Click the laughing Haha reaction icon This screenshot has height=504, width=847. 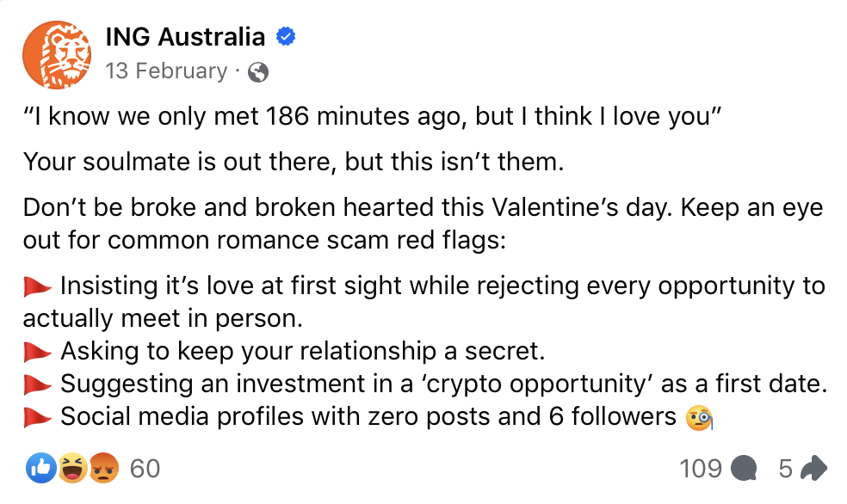tap(72, 468)
